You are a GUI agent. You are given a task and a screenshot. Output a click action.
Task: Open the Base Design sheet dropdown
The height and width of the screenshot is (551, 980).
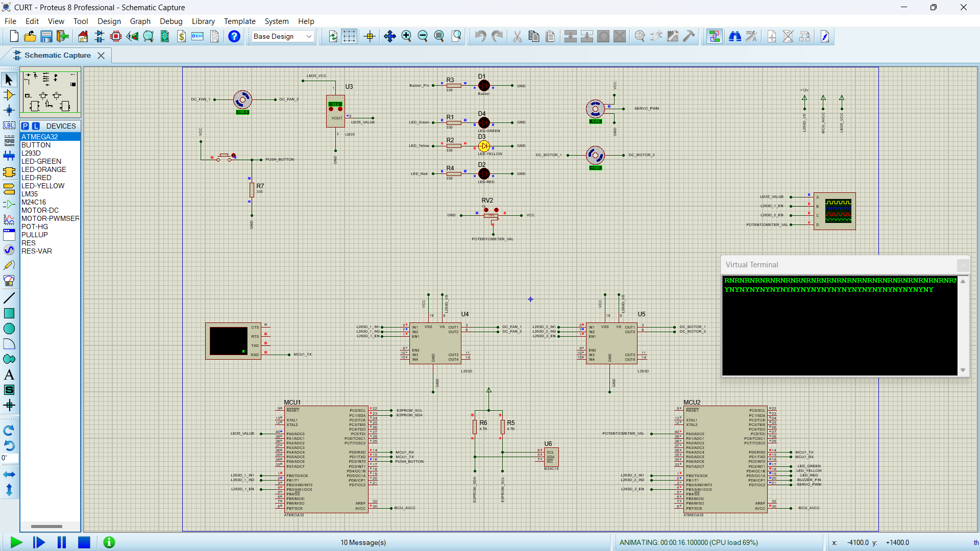point(308,36)
